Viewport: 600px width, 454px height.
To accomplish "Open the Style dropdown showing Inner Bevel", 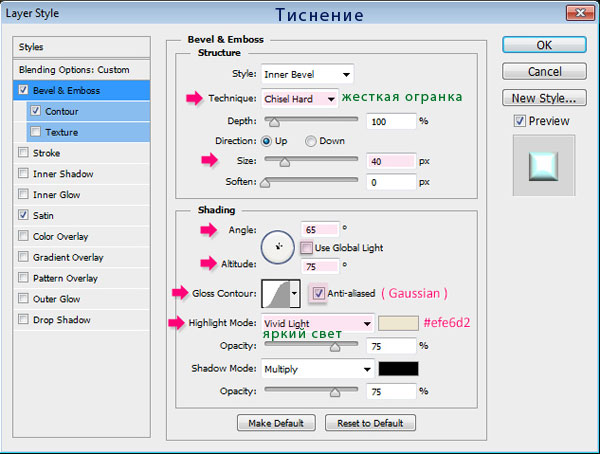I will 307,74.
